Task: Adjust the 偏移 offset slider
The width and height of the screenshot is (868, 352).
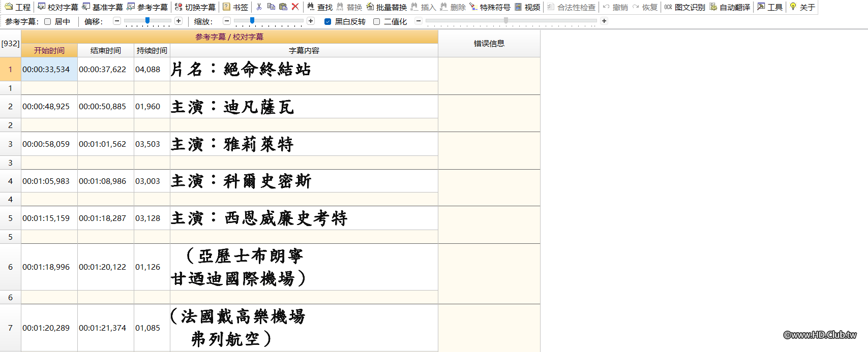Action: (x=147, y=21)
